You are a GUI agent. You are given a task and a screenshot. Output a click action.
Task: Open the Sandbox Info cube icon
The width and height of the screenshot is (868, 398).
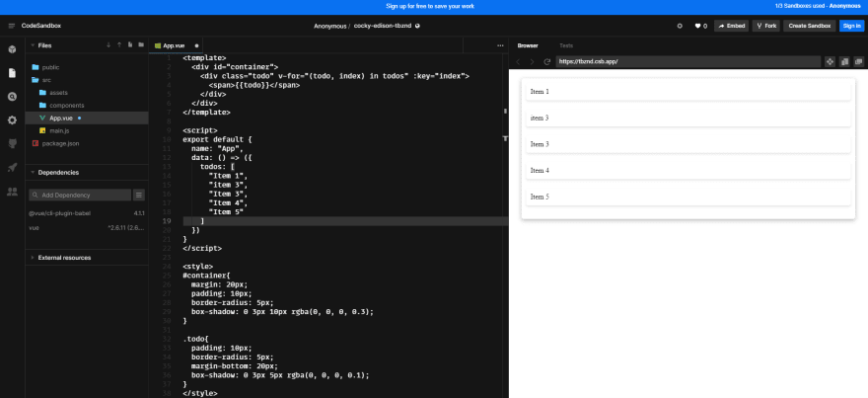pyautogui.click(x=12, y=49)
